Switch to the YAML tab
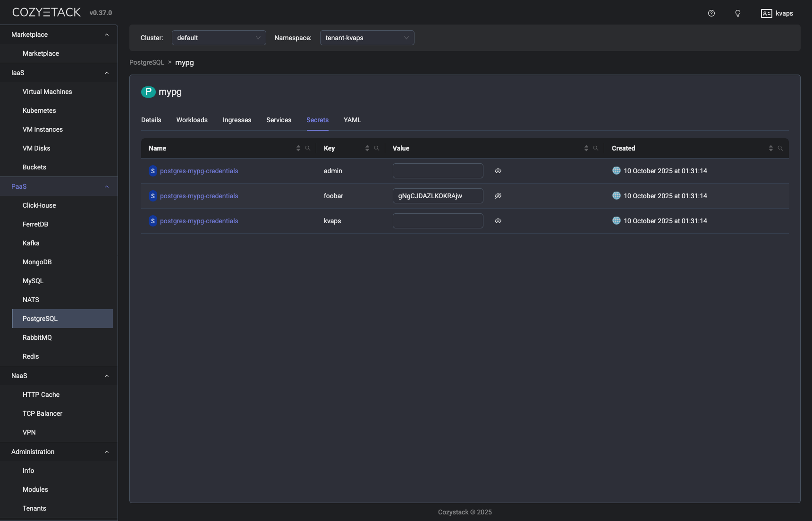812x521 pixels. click(x=352, y=120)
